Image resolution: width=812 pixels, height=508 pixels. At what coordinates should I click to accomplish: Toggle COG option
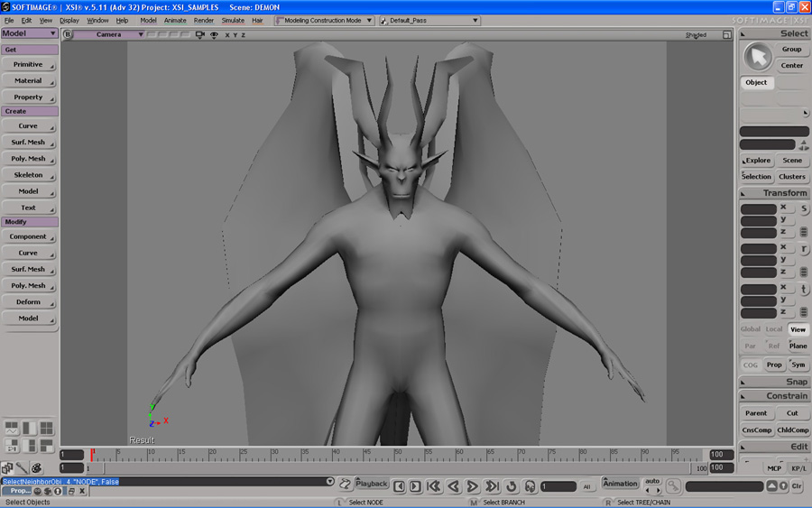tap(751, 365)
